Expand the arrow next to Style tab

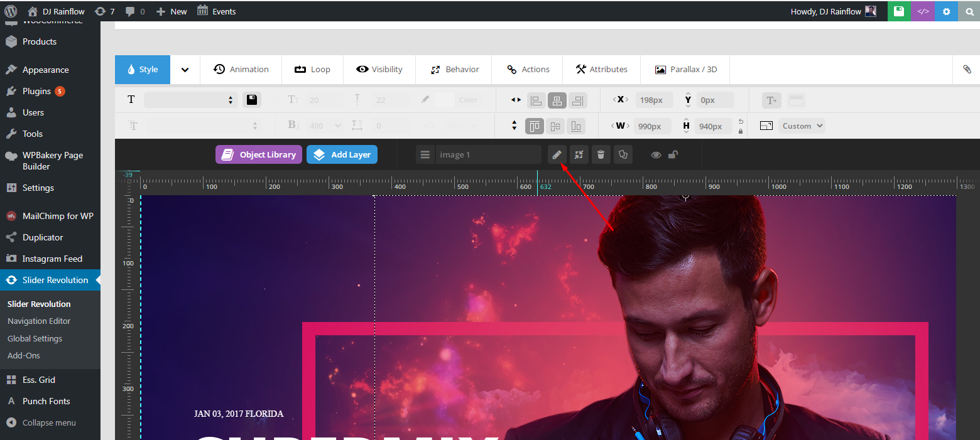(x=185, y=70)
